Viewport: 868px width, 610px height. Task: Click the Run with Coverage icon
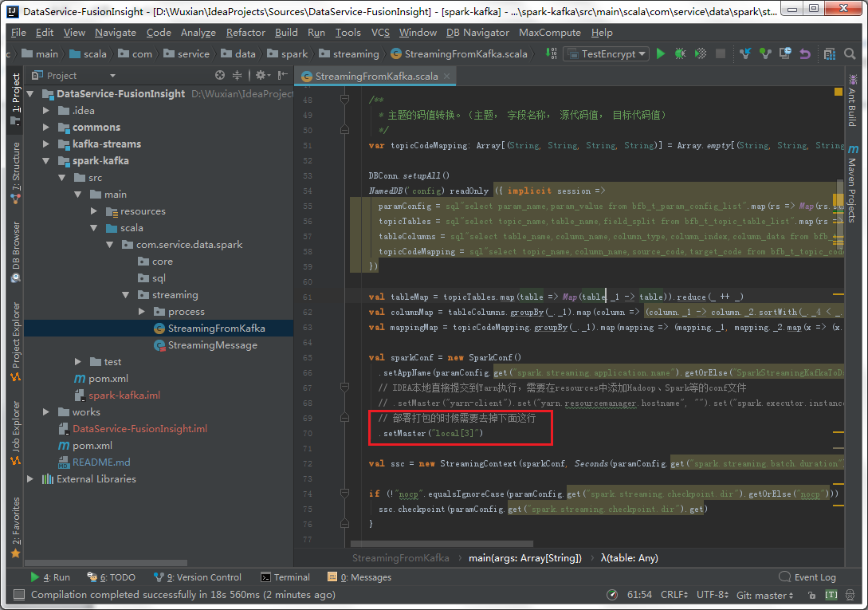701,53
